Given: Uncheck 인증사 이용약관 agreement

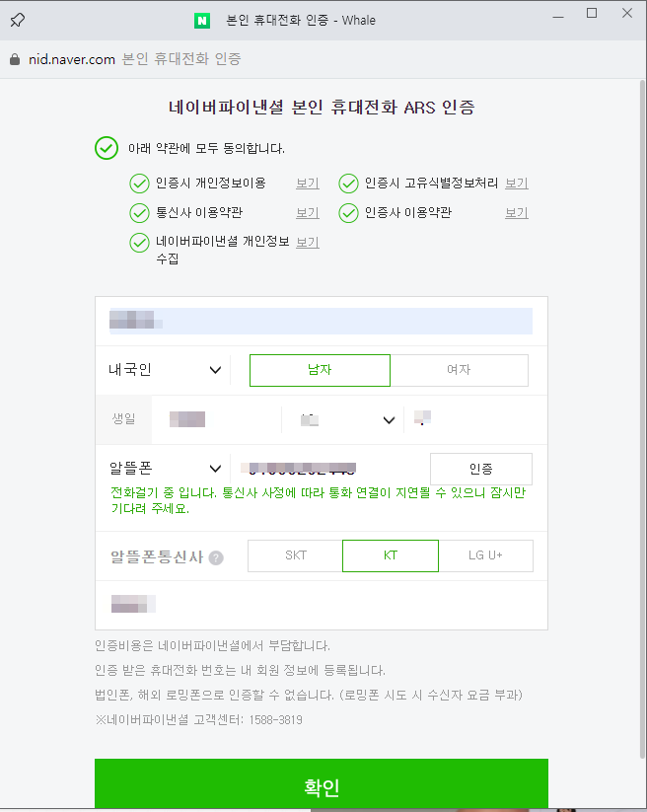Looking at the screenshot, I should point(348,213).
